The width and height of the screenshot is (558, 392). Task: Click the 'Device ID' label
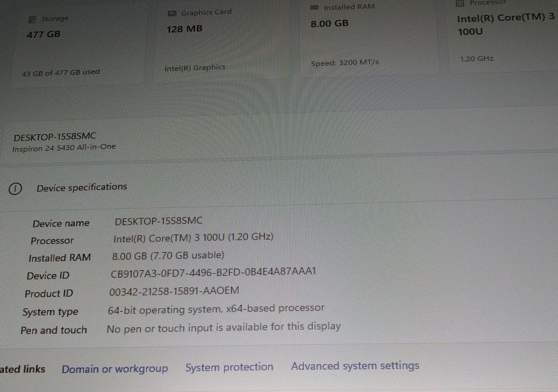pos(48,276)
